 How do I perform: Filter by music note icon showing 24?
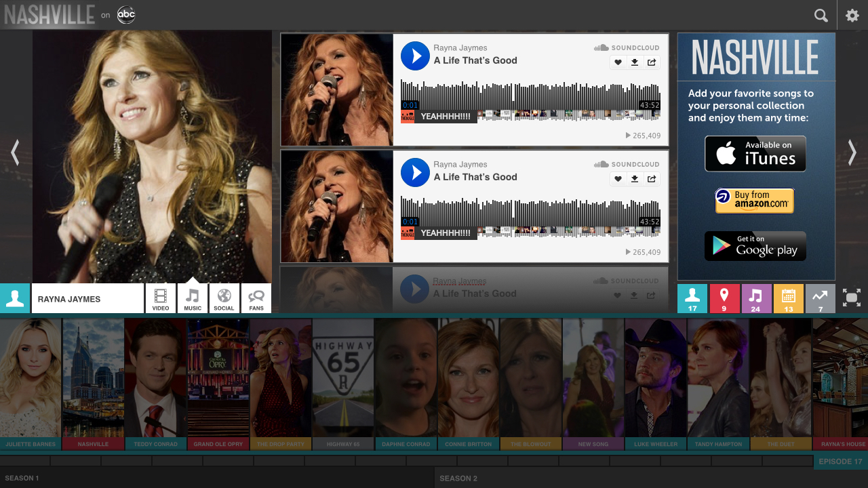(756, 298)
